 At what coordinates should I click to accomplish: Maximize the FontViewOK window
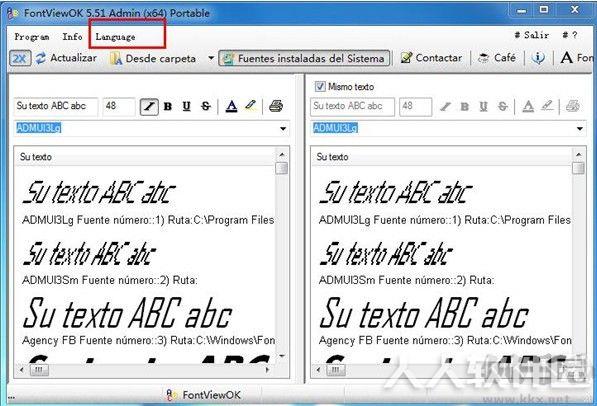(x=544, y=10)
